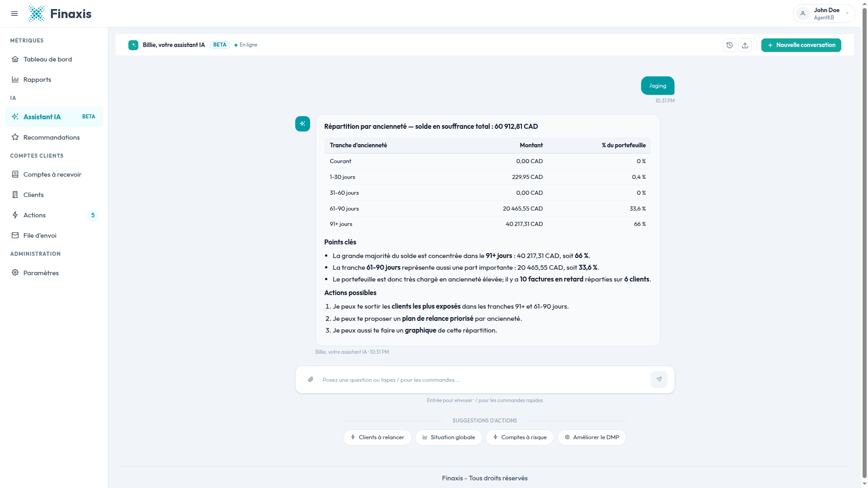Click the page vertical scrollbar
Image resolution: width=868 pixels, height=488 pixels.
click(x=864, y=244)
